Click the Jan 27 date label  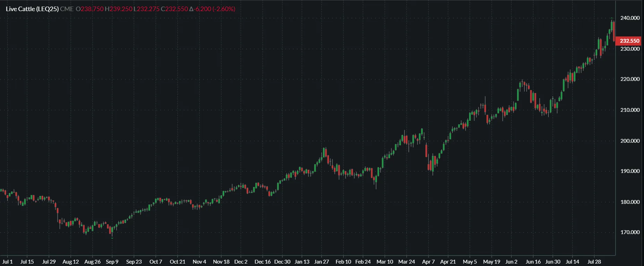(321, 261)
